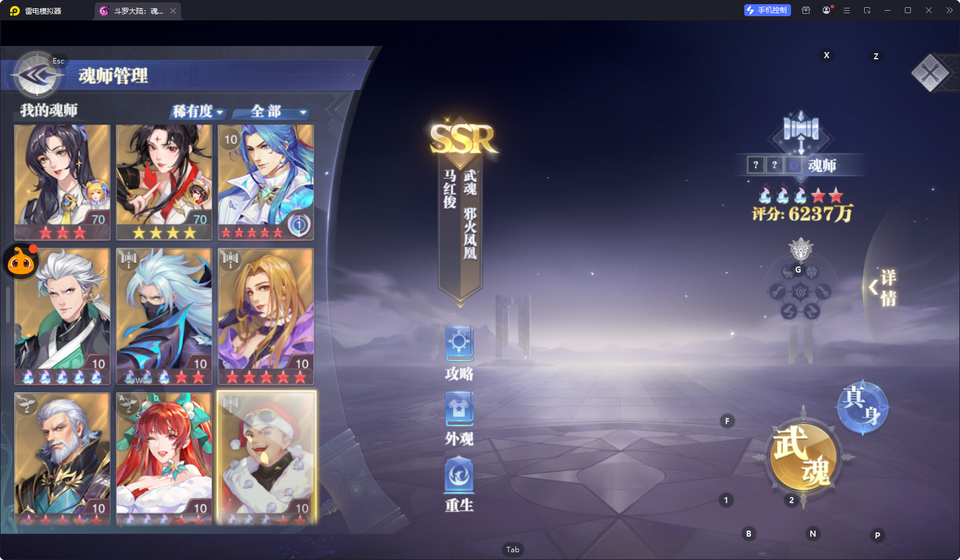
Task: Select the white-haired man in green robe
Action: pos(62,316)
